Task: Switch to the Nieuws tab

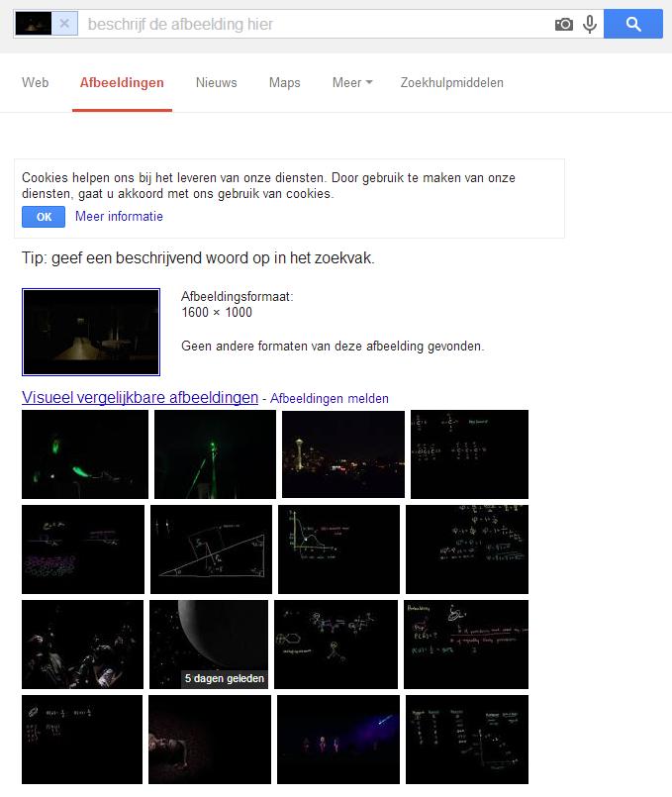Action: (x=216, y=83)
